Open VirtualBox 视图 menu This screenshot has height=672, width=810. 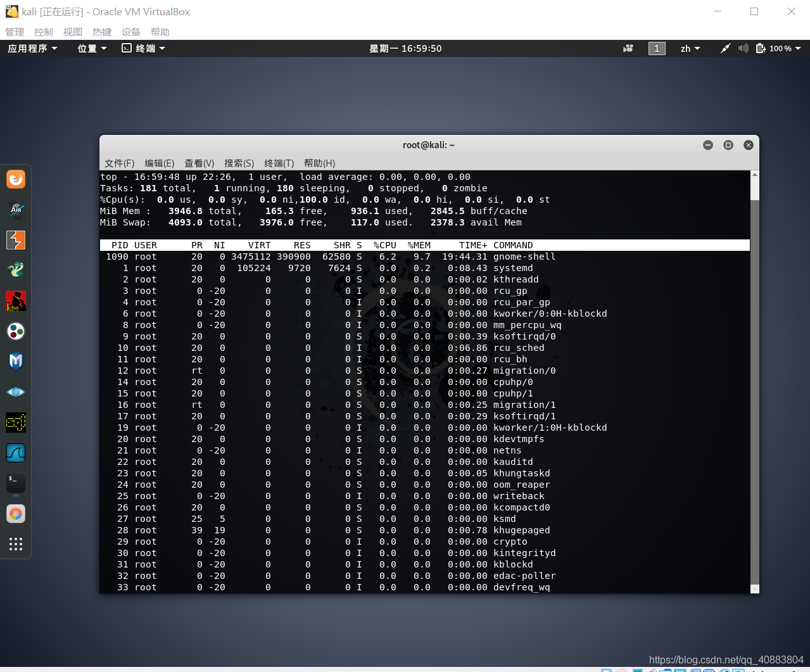[73, 32]
